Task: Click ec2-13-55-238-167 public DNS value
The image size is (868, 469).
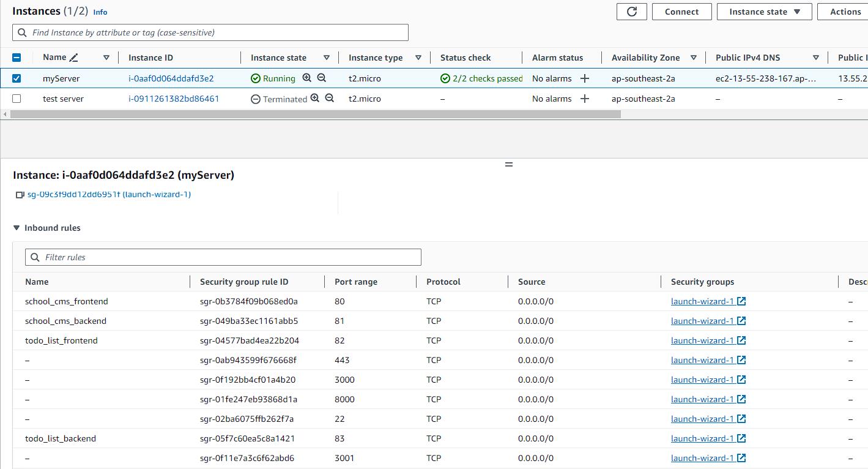Action: click(x=766, y=78)
